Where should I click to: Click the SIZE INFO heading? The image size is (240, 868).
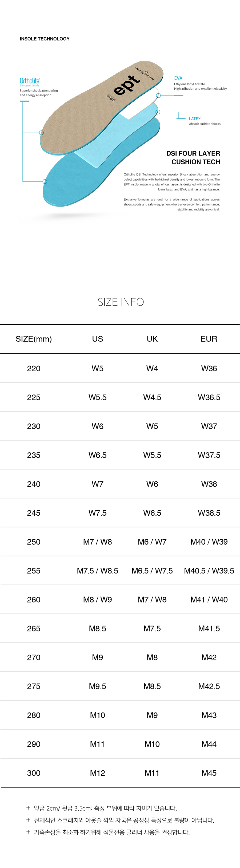121,302
